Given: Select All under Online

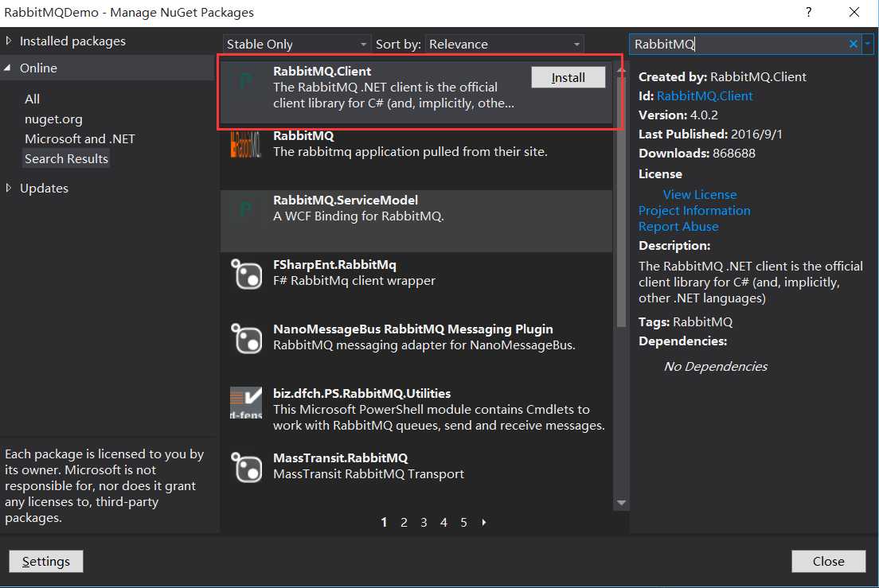Looking at the screenshot, I should tap(32, 99).
